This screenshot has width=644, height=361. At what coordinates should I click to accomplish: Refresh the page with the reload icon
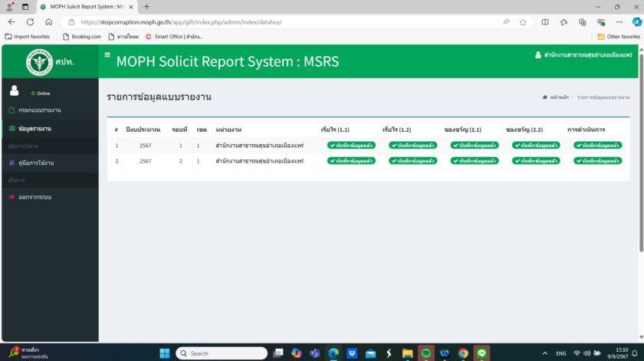click(31, 22)
